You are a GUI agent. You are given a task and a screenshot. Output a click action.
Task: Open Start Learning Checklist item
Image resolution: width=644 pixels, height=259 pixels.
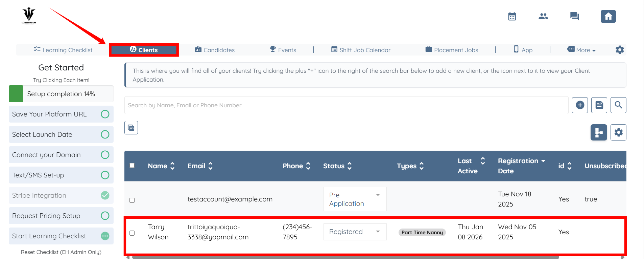(61, 236)
